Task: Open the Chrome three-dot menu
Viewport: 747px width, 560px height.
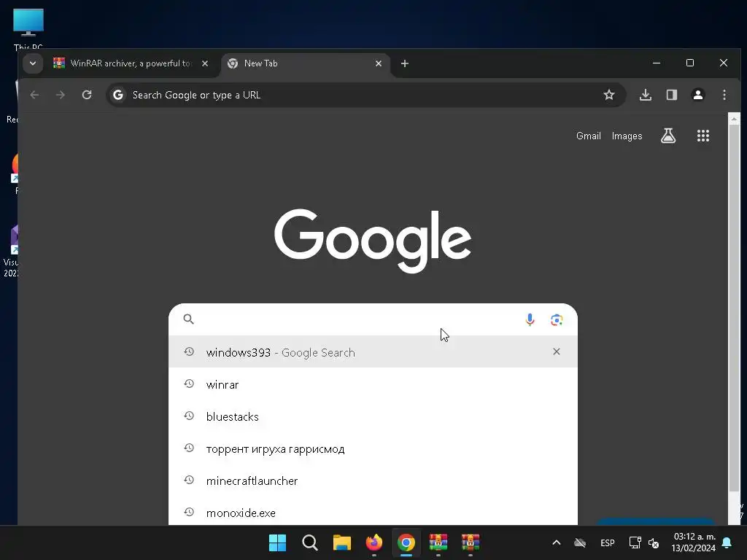Action: 724,95
